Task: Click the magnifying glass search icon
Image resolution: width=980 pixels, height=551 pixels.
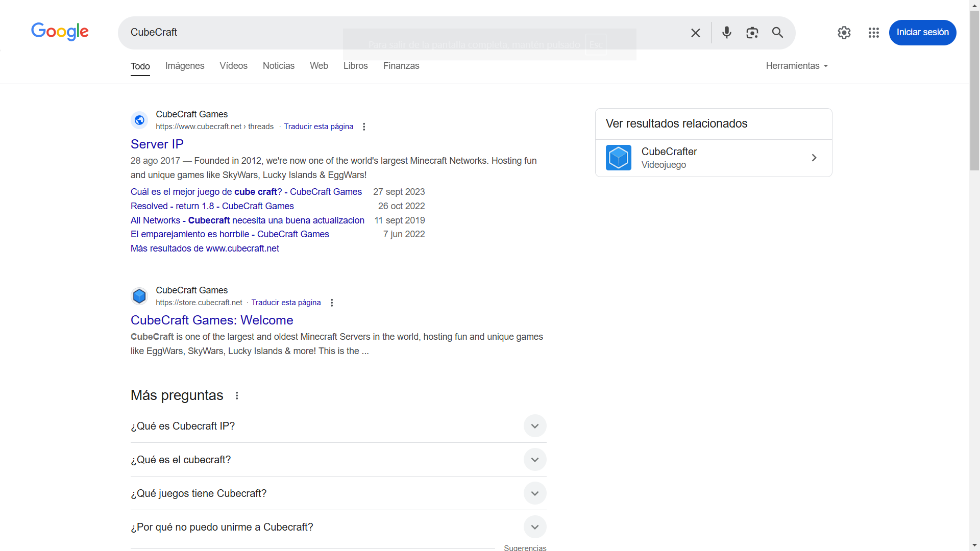Action: [777, 33]
